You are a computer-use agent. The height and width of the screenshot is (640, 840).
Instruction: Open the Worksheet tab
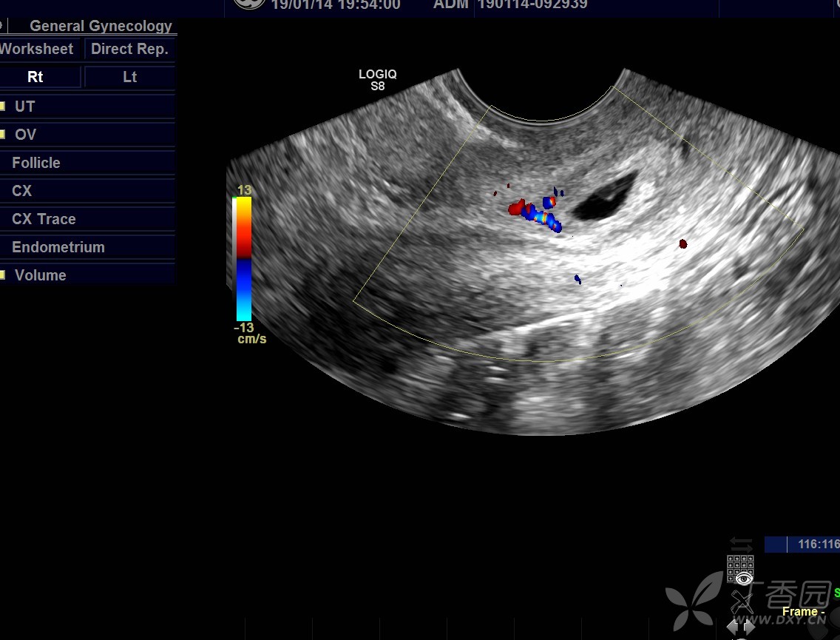click(x=37, y=50)
